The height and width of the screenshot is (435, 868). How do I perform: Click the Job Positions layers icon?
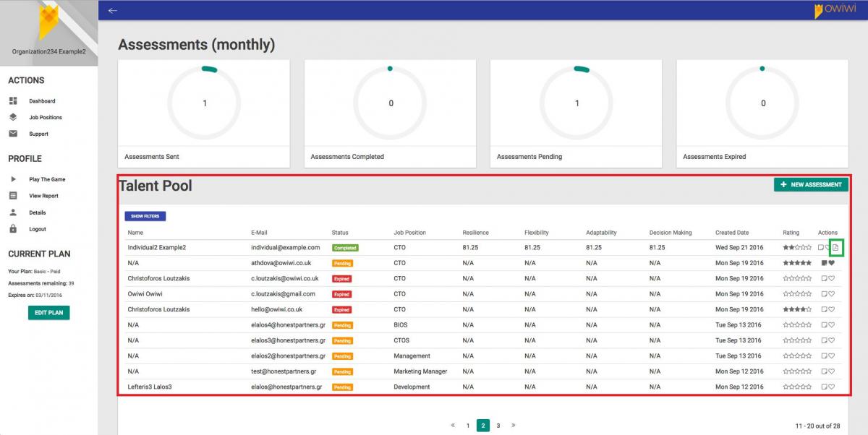coord(13,117)
